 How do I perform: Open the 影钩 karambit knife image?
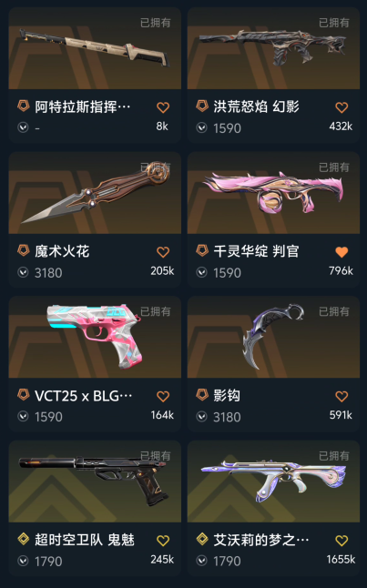point(273,337)
